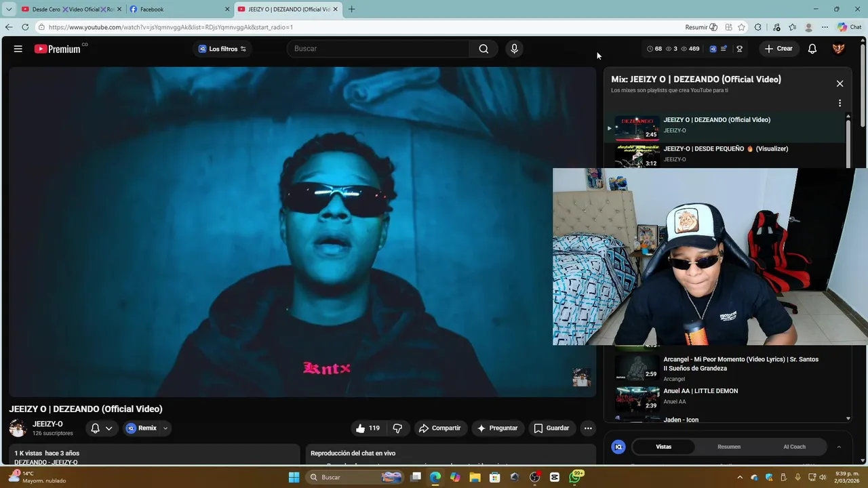Image resolution: width=868 pixels, height=488 pixels.
Task: Click the Preguntar button
Action: [x=497, y=428]
